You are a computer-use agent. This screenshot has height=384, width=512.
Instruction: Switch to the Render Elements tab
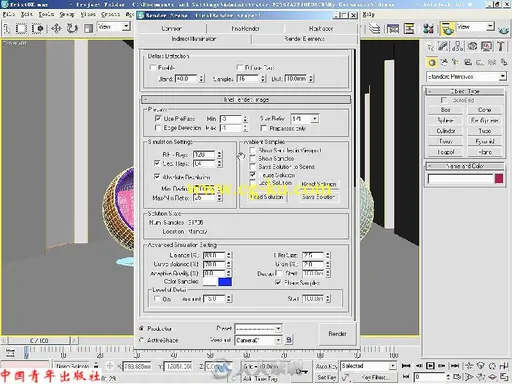304,39
